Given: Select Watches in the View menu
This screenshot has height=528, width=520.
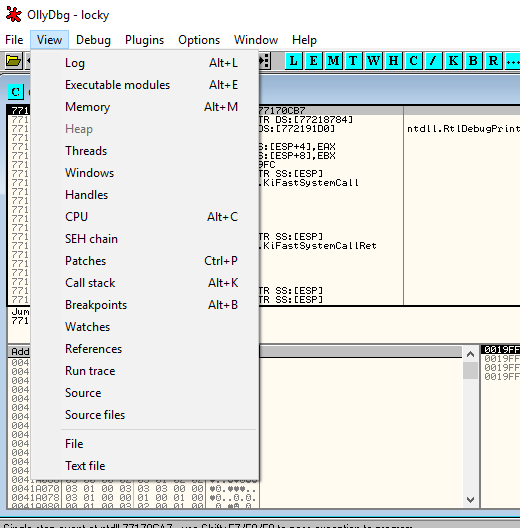Looking at the screenshot, I should tap(145, 327).
